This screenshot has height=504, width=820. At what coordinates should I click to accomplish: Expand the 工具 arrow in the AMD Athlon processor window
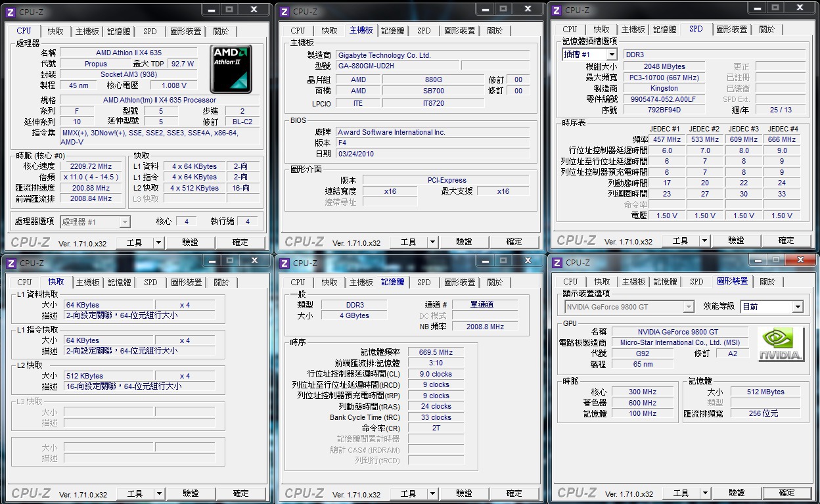(x=158, y=242)
